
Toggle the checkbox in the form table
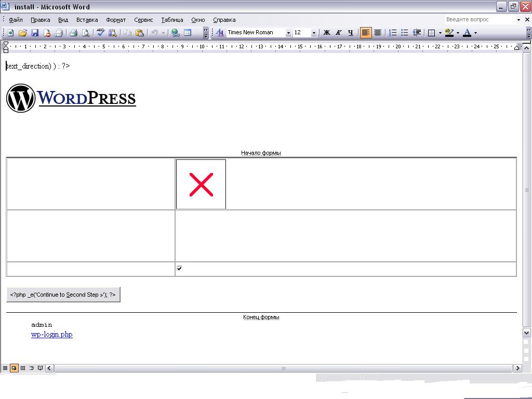[x=179, y=268]
